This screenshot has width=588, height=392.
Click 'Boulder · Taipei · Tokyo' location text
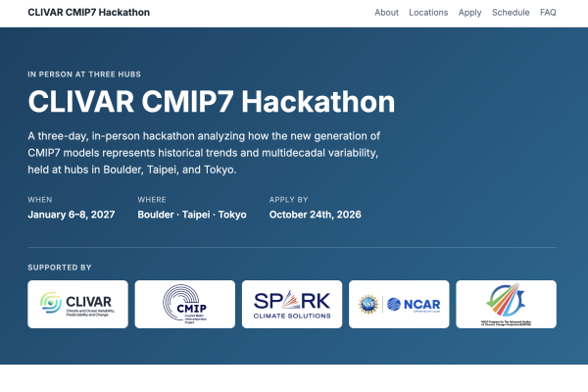pos(192,215)
